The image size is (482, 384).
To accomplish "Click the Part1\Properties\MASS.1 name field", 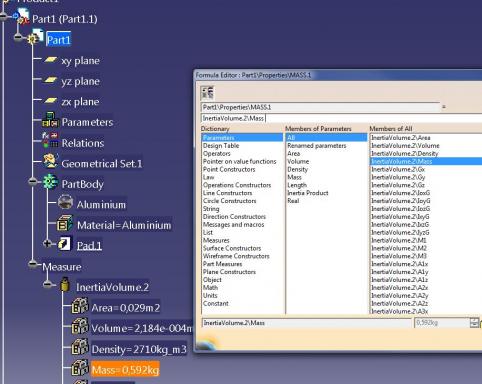I will tap(320, 107).
